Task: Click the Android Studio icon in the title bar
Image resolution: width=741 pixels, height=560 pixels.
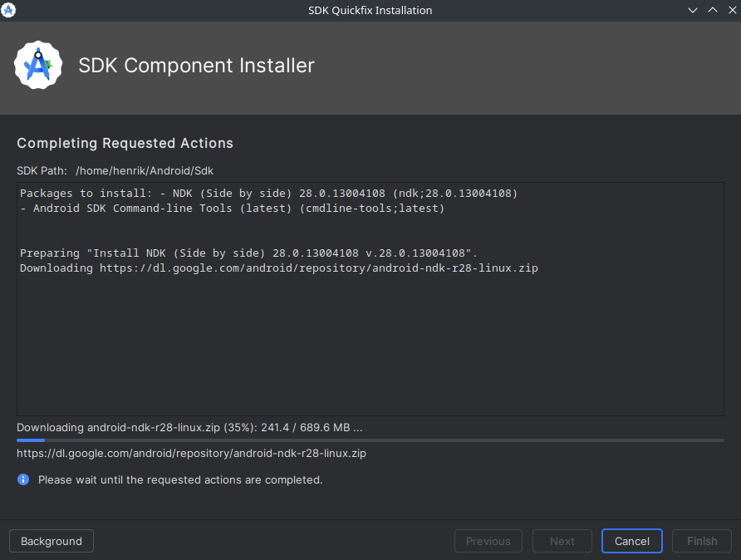Action: coord(8,10)
